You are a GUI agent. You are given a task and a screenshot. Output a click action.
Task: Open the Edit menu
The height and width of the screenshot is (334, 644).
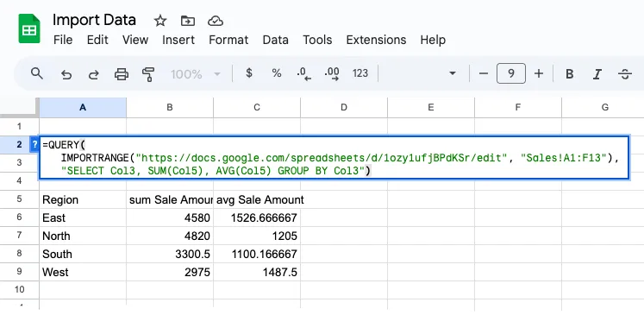97,40
